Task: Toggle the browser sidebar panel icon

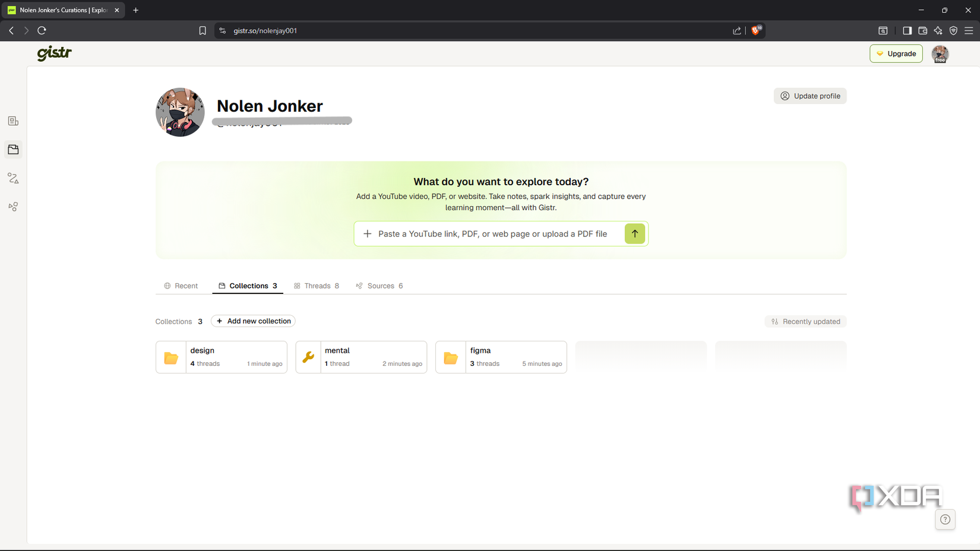Action: tap(907, 30)
